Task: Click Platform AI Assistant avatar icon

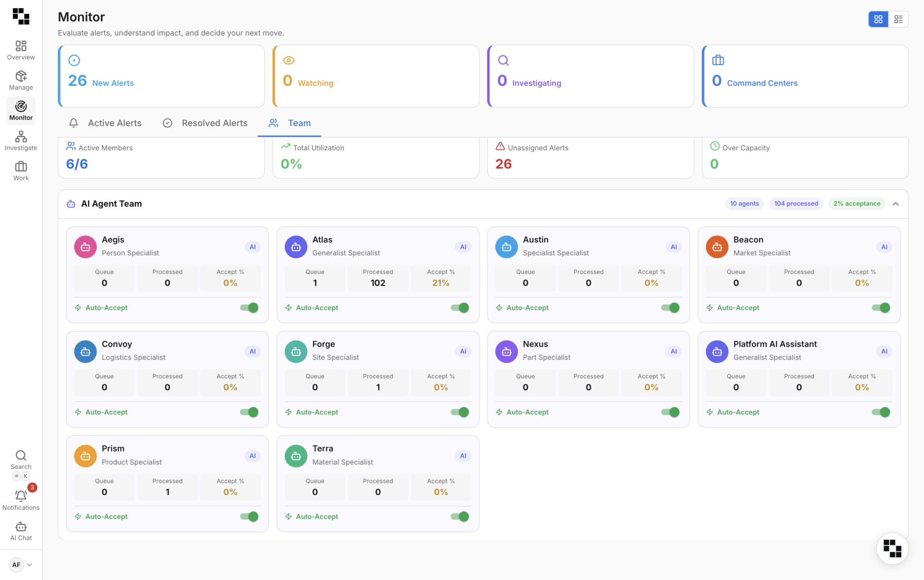Action: (x=717, y=352)
